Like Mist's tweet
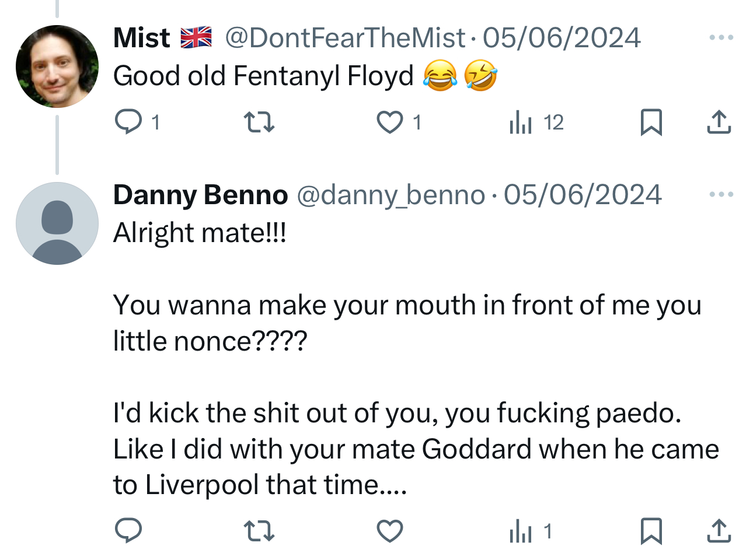The image size is (753, 560). pos(389,123)
